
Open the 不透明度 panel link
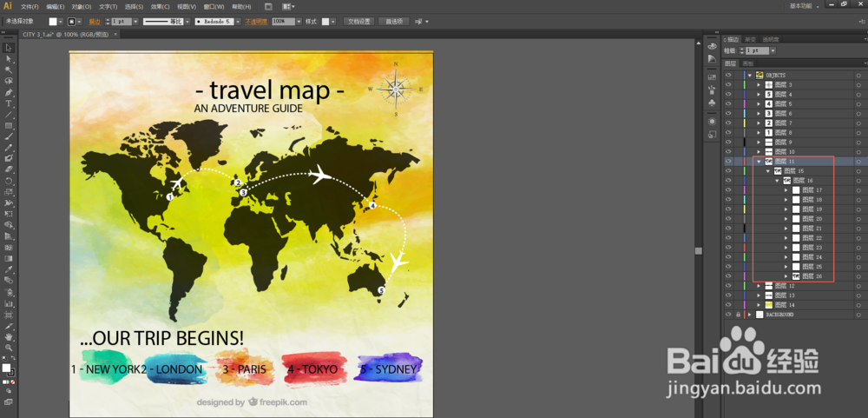[256, 22]
